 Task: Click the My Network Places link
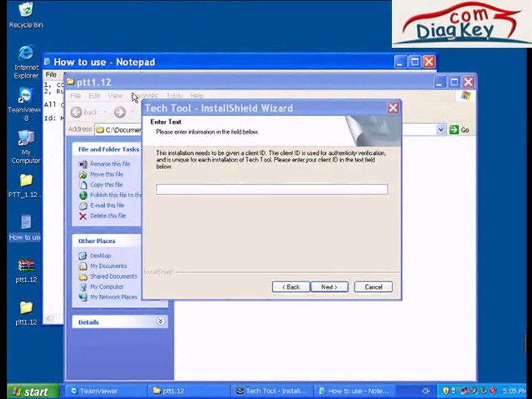[113, 297]
